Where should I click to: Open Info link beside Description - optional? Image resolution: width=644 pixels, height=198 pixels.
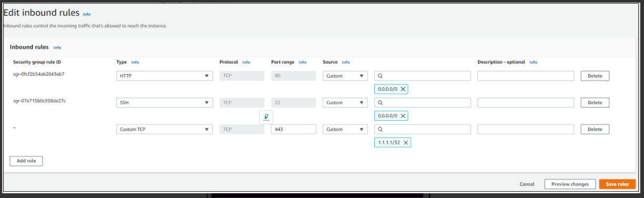[533, 62]
